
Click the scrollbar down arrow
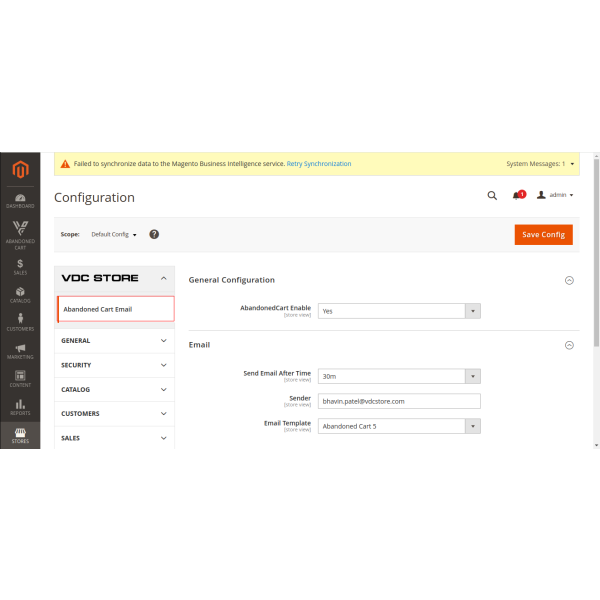(x=596, y=445)
